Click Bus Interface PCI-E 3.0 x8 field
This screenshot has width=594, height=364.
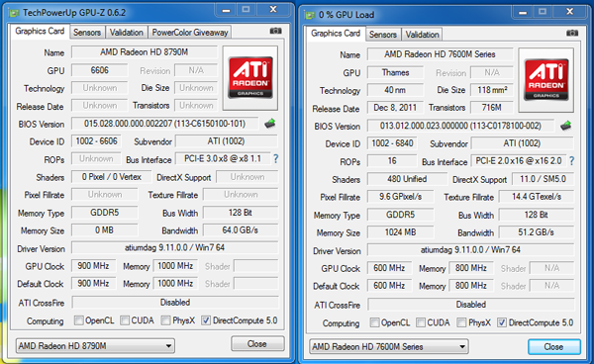point(223,159)
